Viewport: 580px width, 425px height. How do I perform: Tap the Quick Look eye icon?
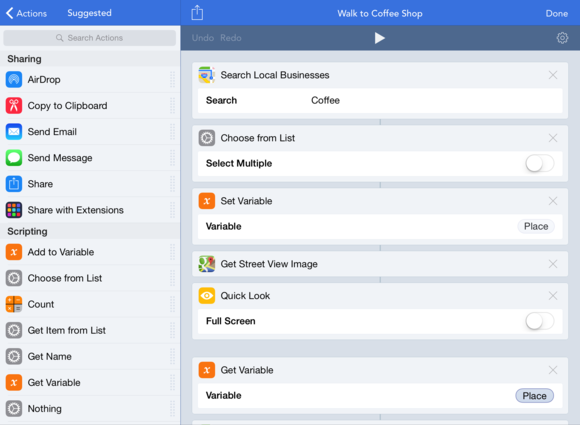[x=207, y=296]
